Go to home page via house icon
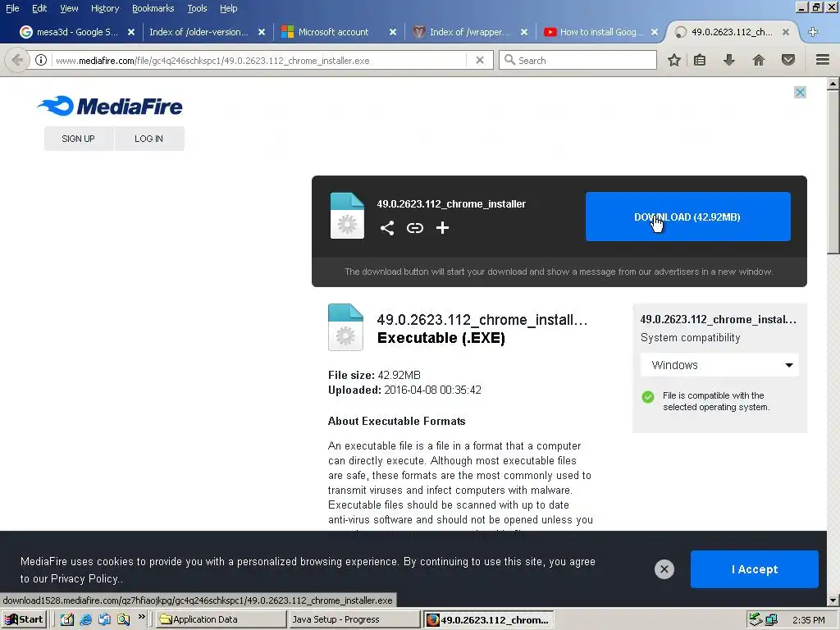840x630 pixels. click(759, 60)
